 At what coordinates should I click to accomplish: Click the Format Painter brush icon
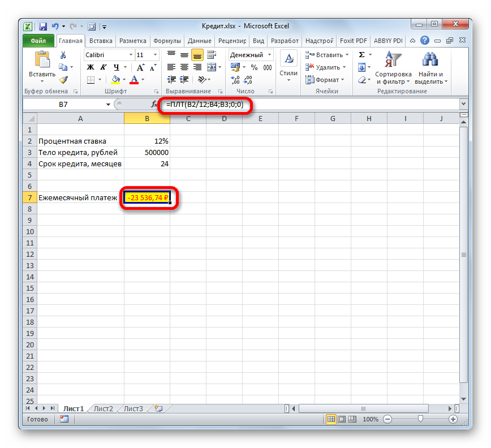pyautogui.click(x=63, y=80)
